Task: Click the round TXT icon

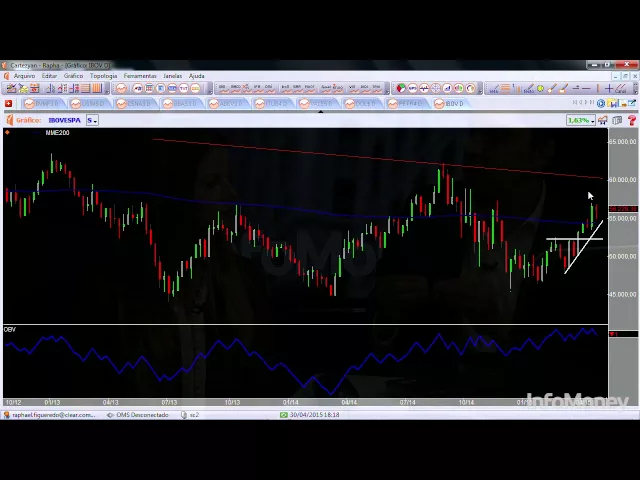Action: click(184, 88)
